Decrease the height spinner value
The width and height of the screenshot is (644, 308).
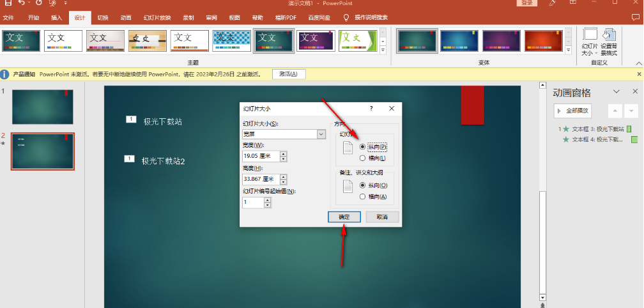(x=284, y=182)
